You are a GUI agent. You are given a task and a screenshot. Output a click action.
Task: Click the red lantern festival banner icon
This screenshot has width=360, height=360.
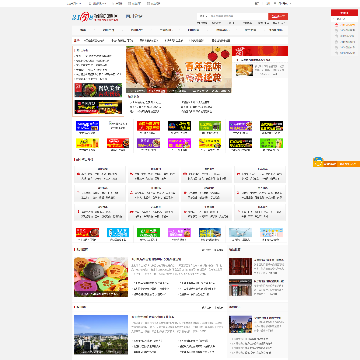260,51
